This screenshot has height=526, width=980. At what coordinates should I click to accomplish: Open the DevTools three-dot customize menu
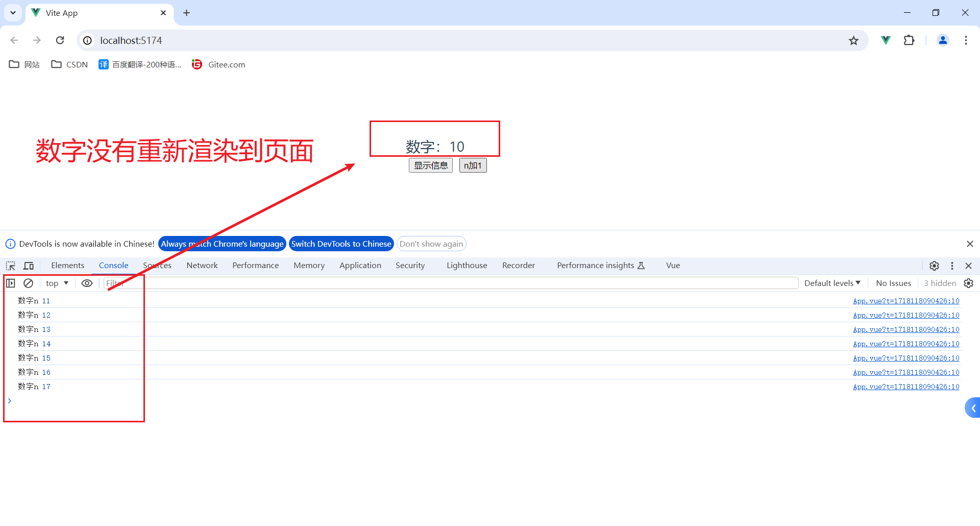click(952, 266)
